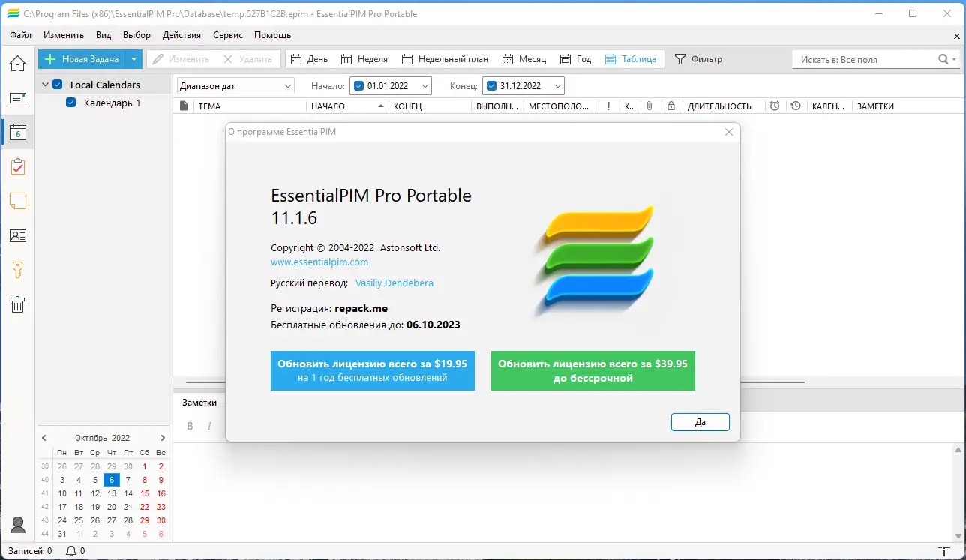Switch to the Tasks module
Screen dimensions: 966x560
(x=17, y=166)
